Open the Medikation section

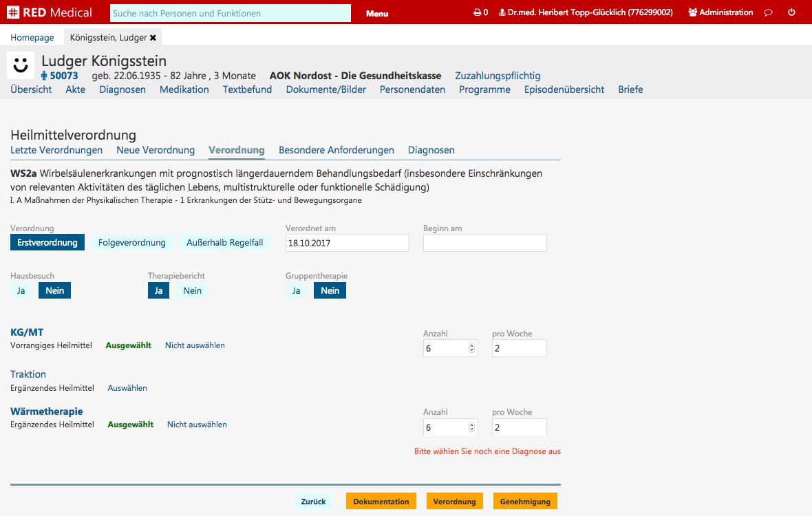pos(184,89)
